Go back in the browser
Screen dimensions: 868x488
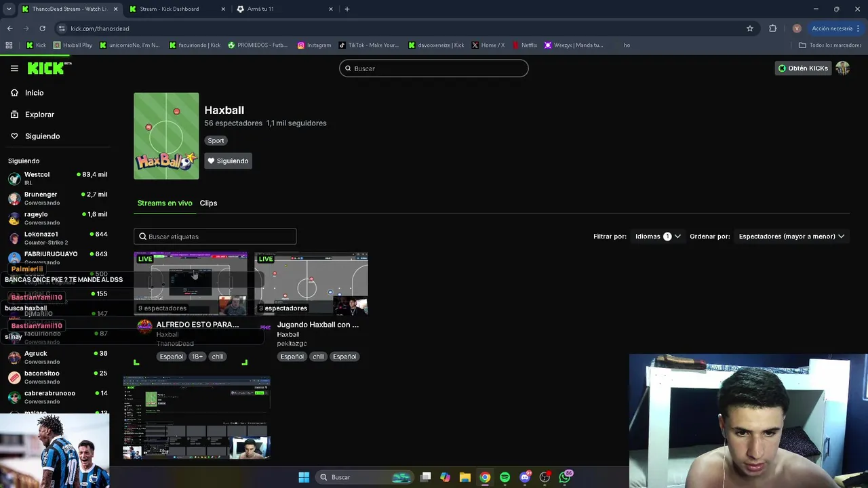[9, 28]
